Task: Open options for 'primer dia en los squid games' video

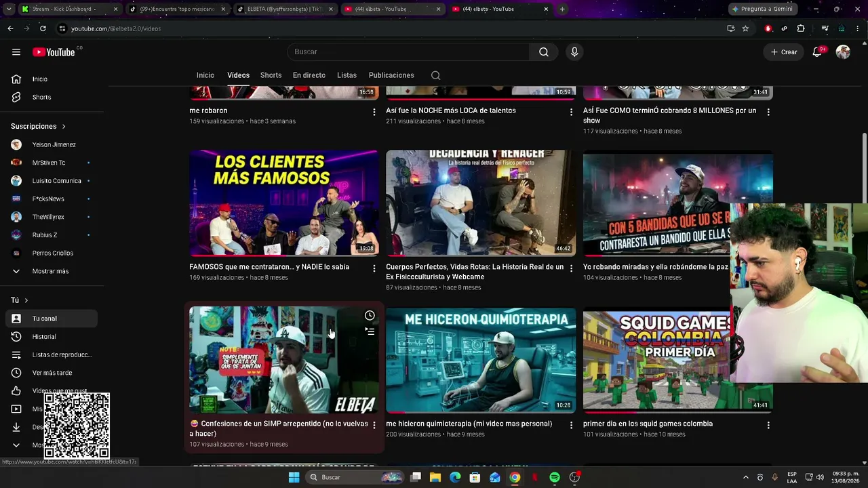Action: [768, 425]
